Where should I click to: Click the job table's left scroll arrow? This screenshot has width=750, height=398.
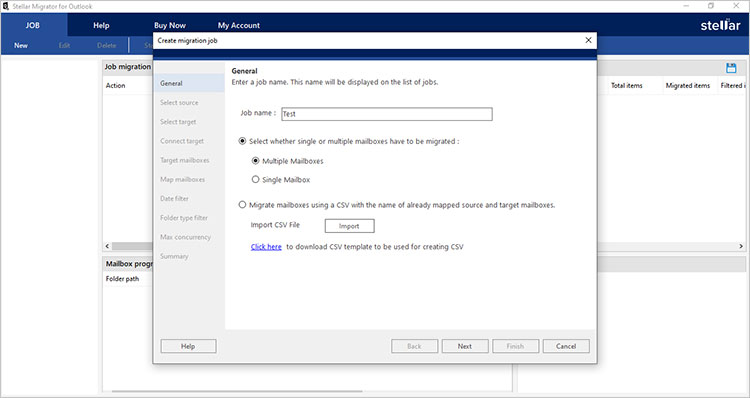tap(107, 246)
